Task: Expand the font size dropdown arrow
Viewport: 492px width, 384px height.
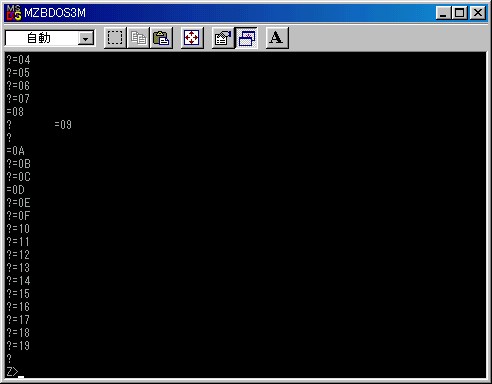Action: 86,39
